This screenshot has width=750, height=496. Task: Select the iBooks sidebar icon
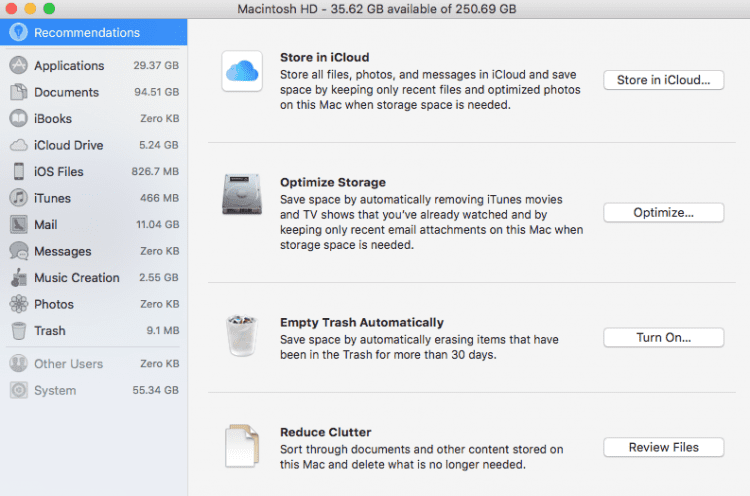coord(19,119)
